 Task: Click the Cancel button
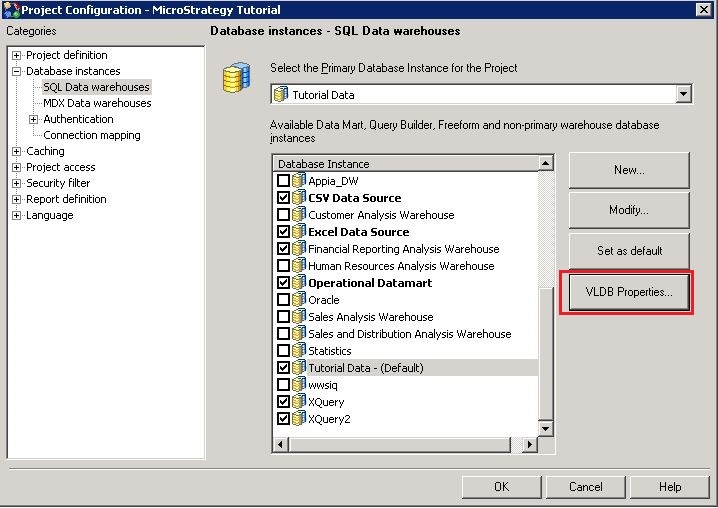[585, 487]
